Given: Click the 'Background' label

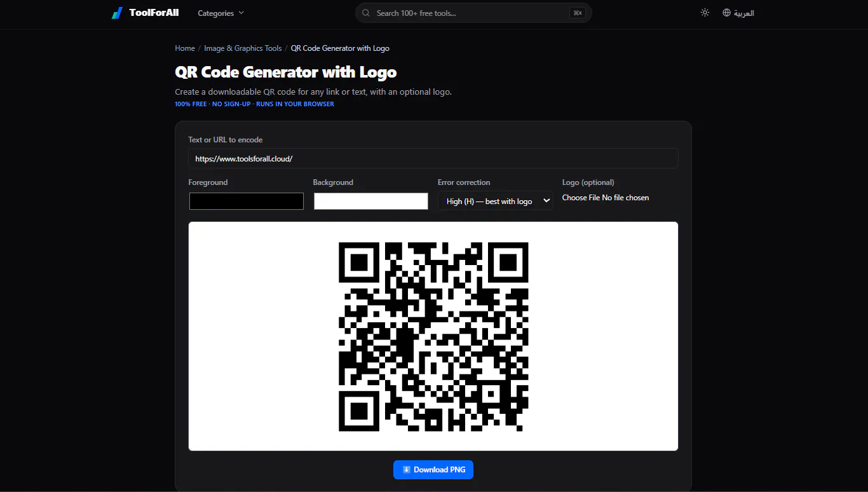Looking at the screenshot, I should coord(333,182).
